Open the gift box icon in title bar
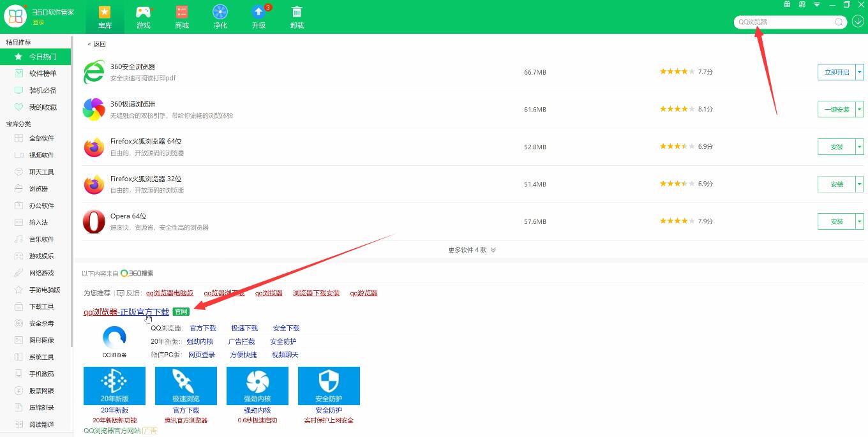Viewport: 868px width, 437px height. click(787, 4)
